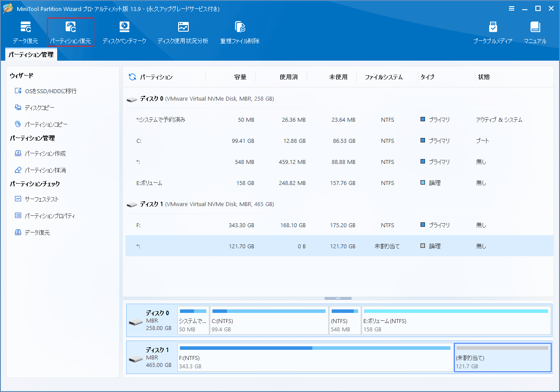
Task: Choose パーティション作成 in sidebar
Action: [x=40, y=153]
